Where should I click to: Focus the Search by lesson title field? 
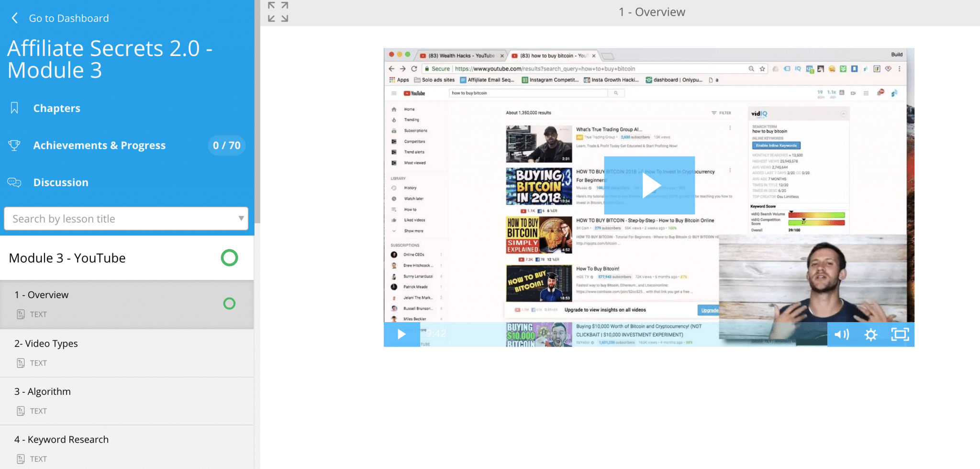coord(126,219)
